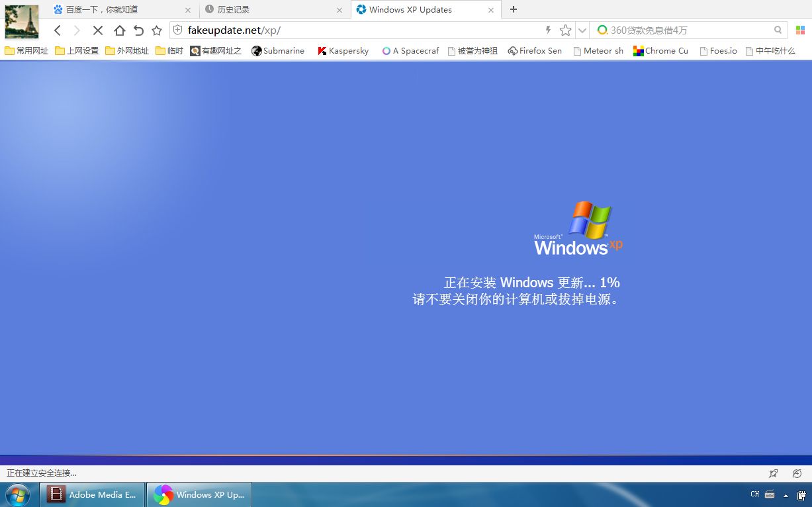Launch the A Spacecraf bookmark
Viewport: 812px width, 507px height.
pos(410,50)
